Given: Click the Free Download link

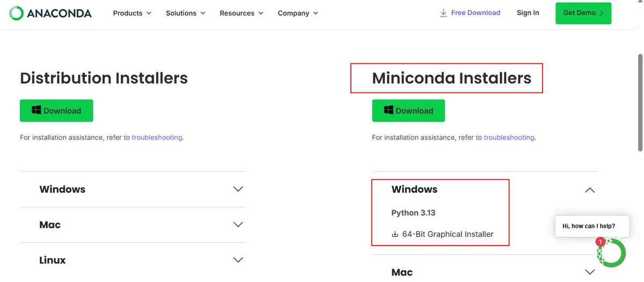Looking at the screenshot, I should point(470,12).
